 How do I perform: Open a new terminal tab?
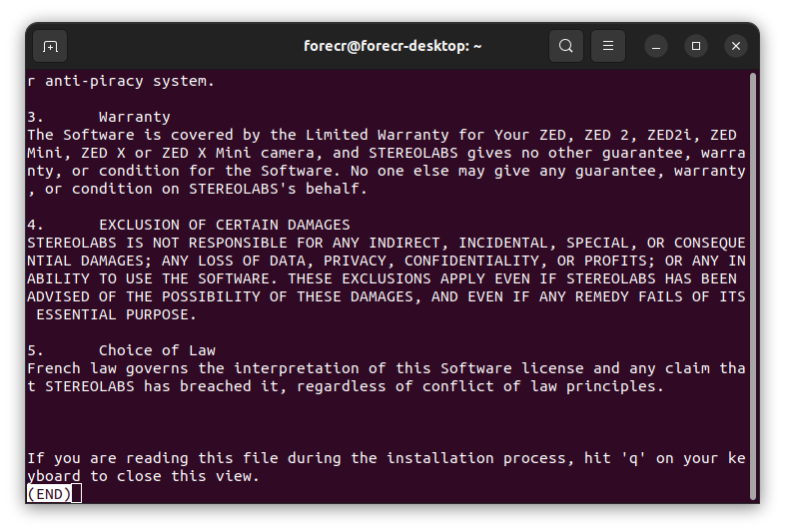50,46
